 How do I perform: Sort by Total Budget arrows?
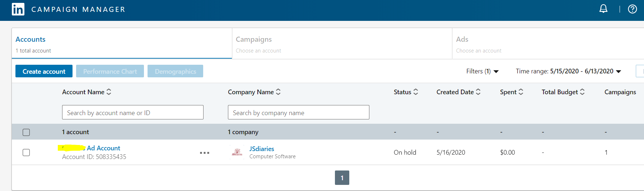pyautogui.click(x=582, y=92)
